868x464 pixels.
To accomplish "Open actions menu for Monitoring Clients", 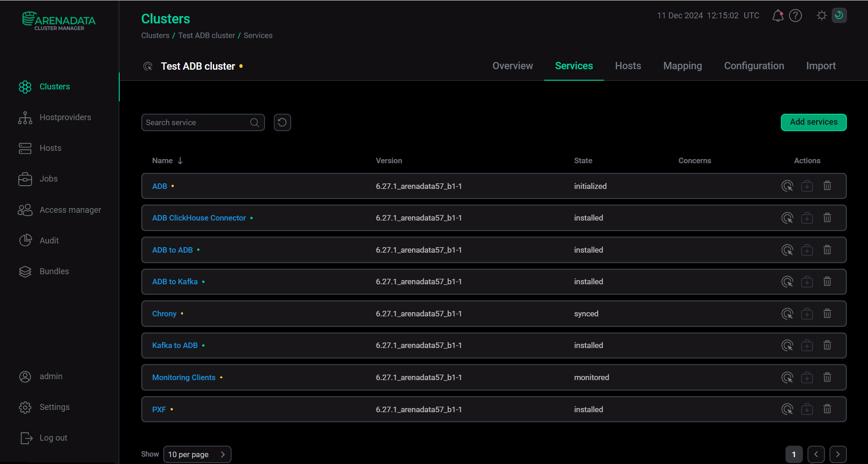I will tap(787, 377).
